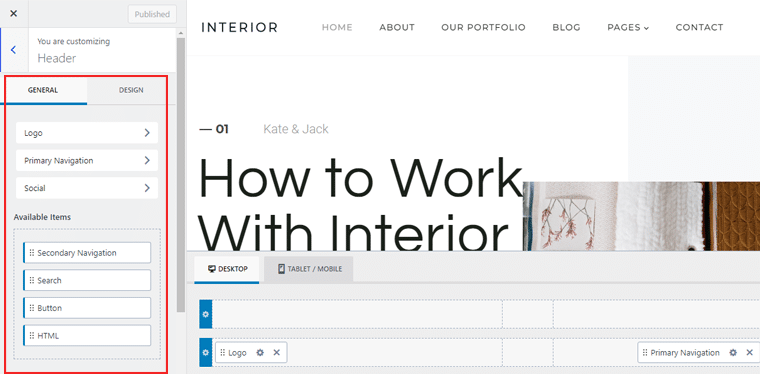
Task: Open settings gear for the top header row
Action: click(206, 314)
